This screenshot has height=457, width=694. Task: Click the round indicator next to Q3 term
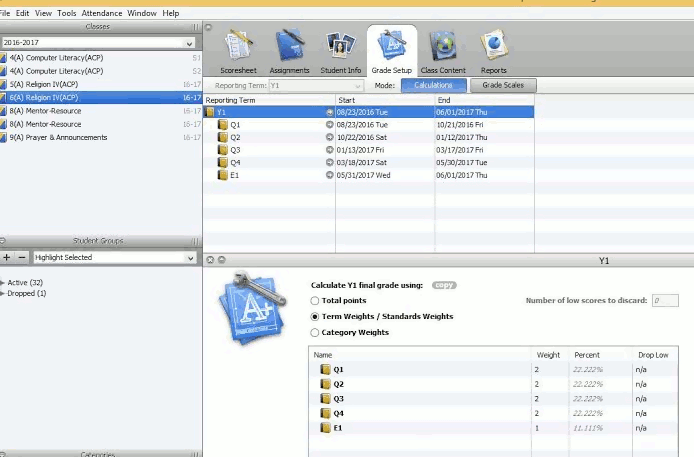(x=329, y=150)
